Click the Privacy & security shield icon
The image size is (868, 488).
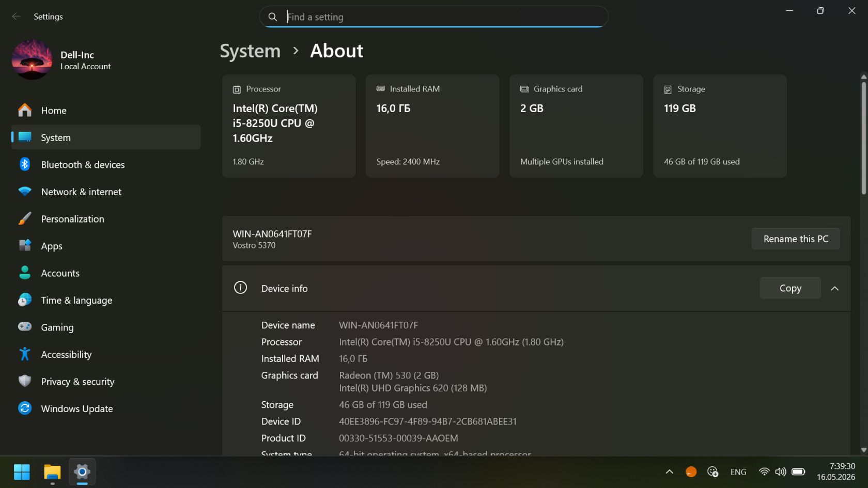25,381
